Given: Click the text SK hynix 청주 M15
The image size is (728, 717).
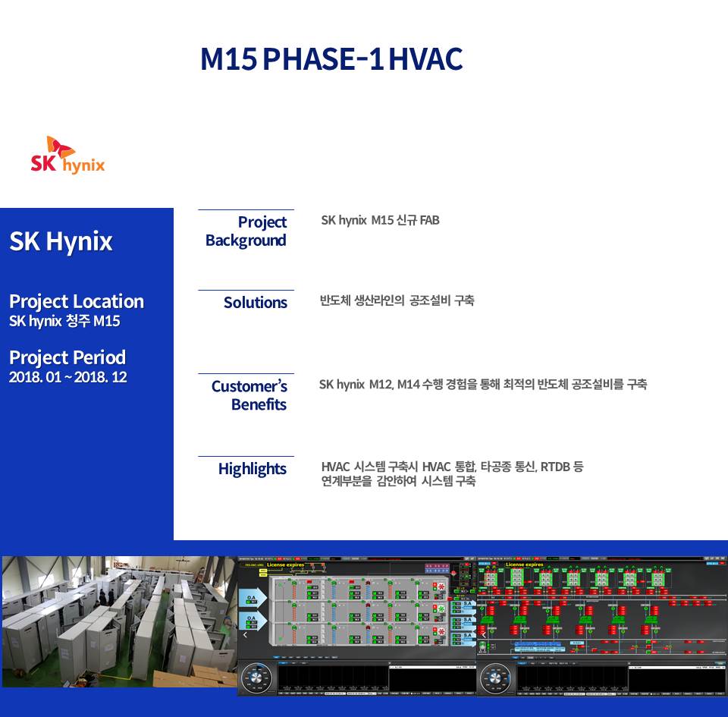Looking at the screenshot, I should (x=64, y=321).
